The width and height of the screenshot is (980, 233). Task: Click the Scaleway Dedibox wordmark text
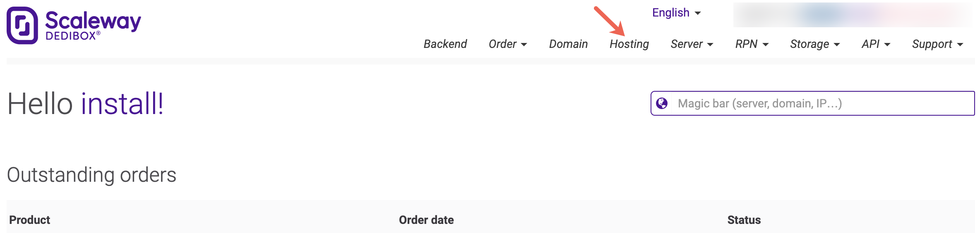pos(93,25)
